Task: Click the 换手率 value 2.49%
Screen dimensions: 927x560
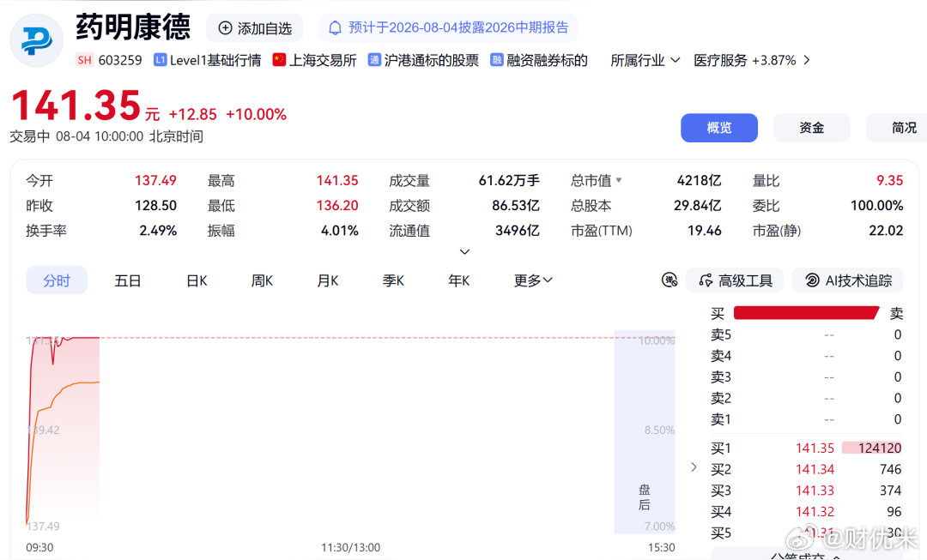Action: point(158,231)
